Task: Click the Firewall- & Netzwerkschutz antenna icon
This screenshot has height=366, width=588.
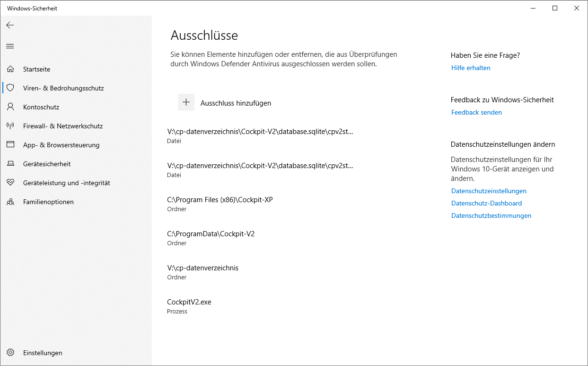Action: (x=10, y=126)
